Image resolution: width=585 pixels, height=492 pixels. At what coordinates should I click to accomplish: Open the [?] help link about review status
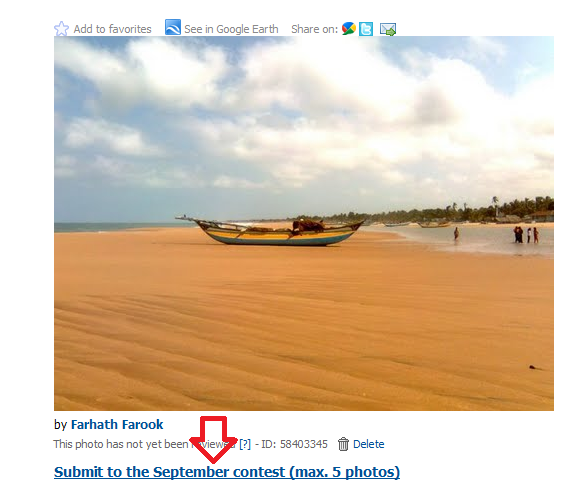[245, 444]
